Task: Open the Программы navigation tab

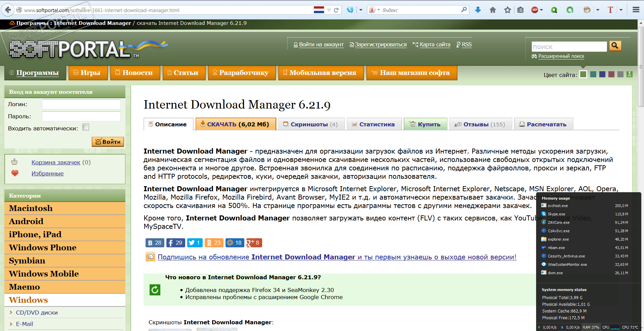Action: [x=35, y=73]
